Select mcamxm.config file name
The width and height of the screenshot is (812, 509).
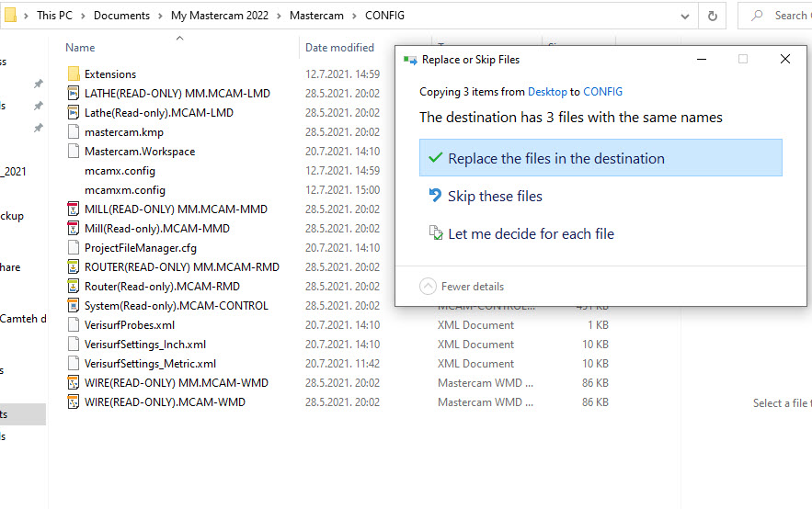(x=125, y=190)
